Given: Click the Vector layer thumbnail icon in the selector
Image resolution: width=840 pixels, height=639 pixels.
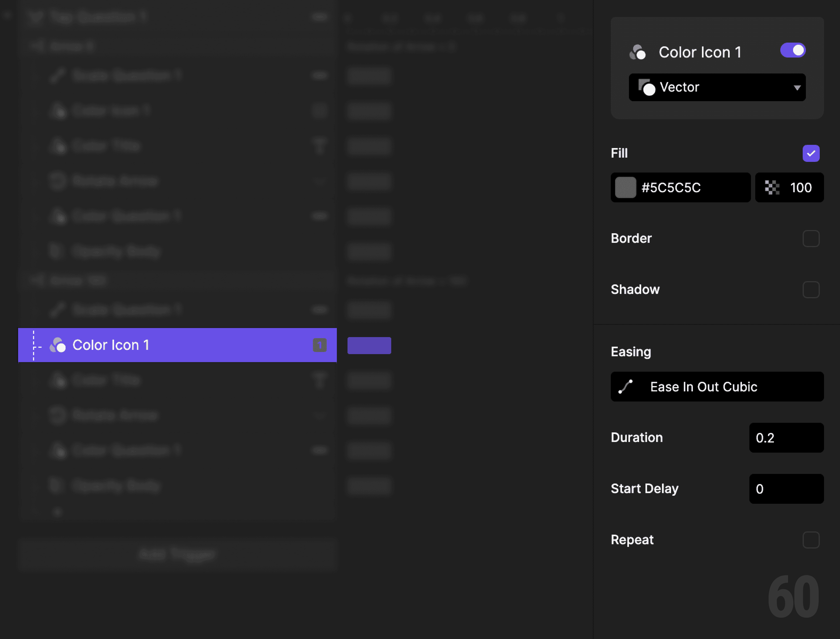Looking at the screenshot, I should (647, 87).
